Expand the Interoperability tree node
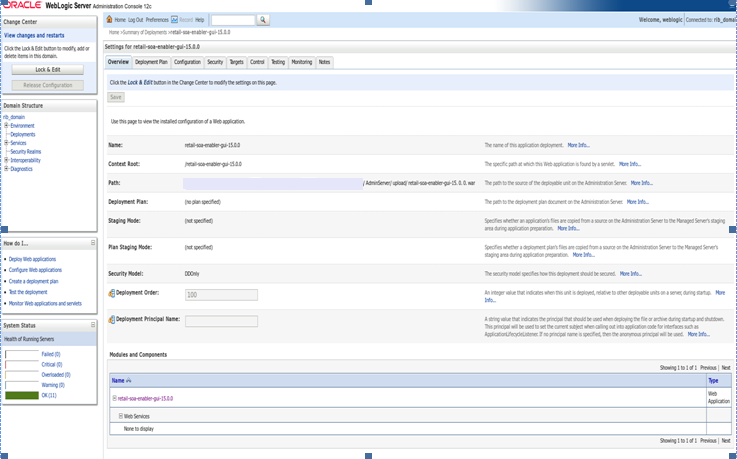737x459 pixels. pyautogui.click(x=7, y=160)
